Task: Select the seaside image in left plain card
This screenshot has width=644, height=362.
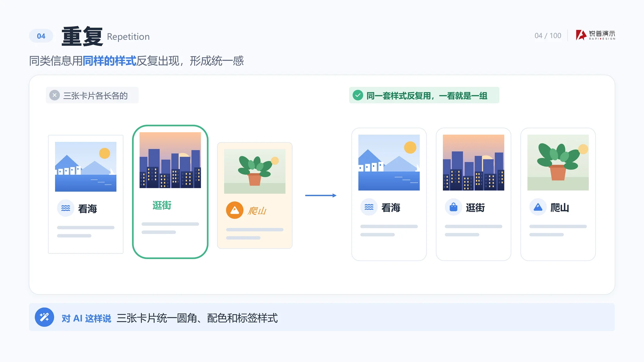Action: (86, 167)
